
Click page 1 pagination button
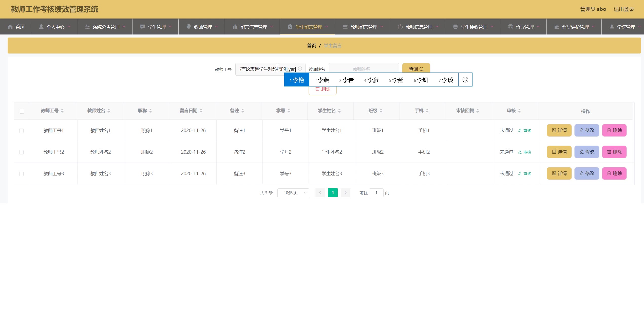click(x=333, y=193)
